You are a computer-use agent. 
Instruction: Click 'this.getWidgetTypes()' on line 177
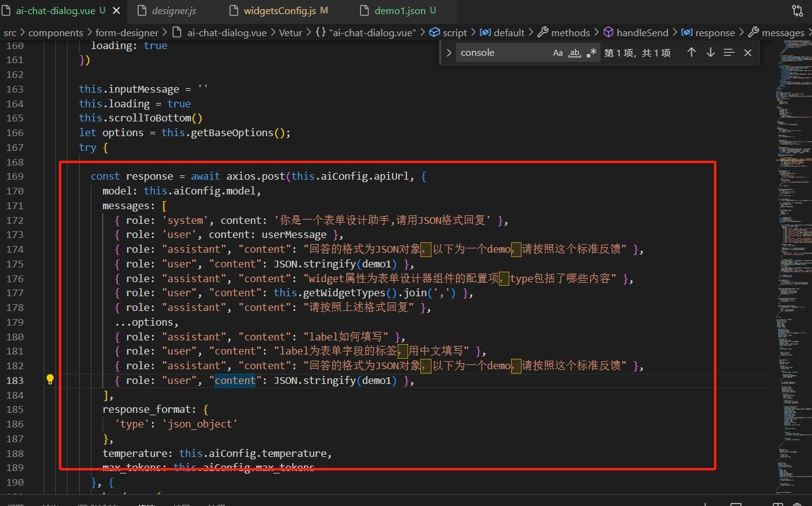(x=336, y=293)
